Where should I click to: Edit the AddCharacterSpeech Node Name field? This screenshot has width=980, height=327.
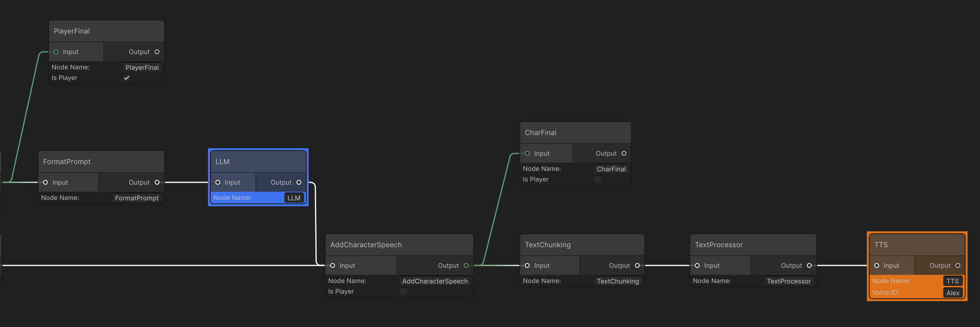coord(435,281)
